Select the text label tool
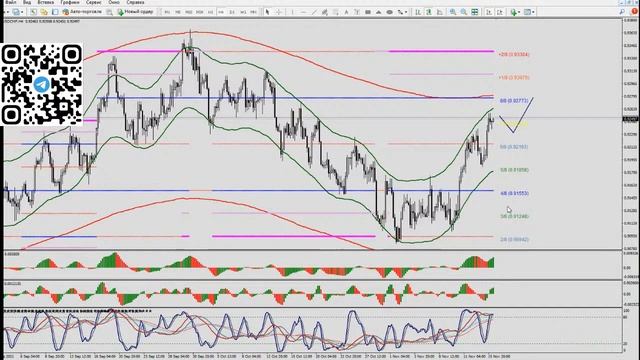640x360 pixels. pyautogui.click(x=357, y=12)
